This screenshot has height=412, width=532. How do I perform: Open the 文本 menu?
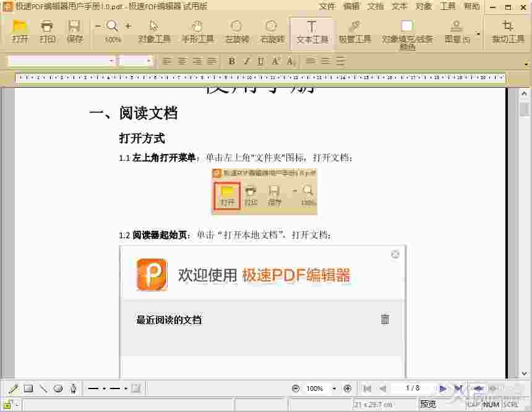(398, 6)
